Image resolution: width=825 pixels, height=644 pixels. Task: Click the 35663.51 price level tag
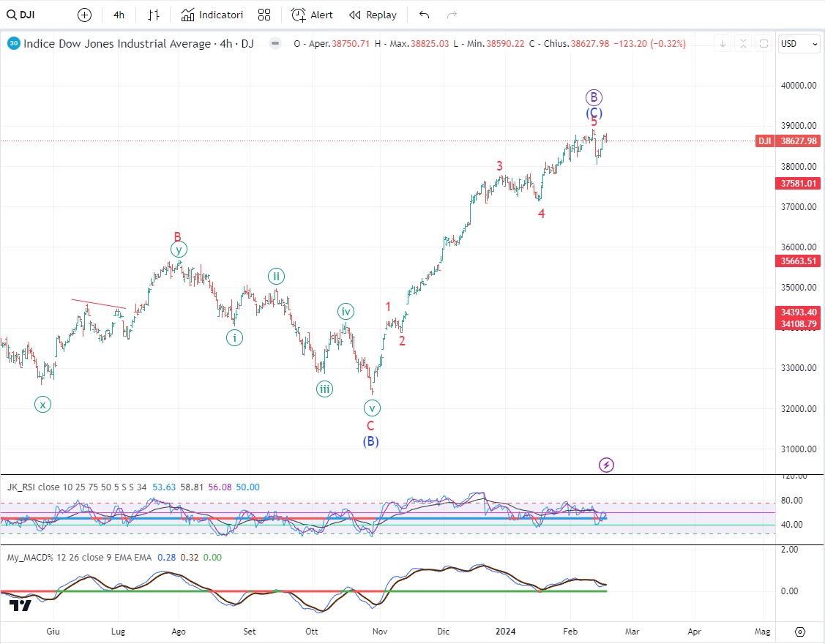798,261
